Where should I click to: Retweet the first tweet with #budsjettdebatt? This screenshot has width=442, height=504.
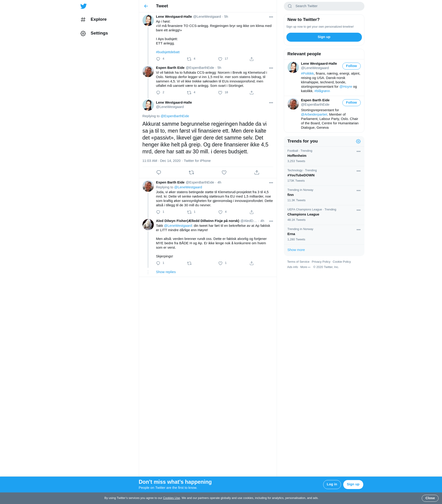click(x=189, y=59)
